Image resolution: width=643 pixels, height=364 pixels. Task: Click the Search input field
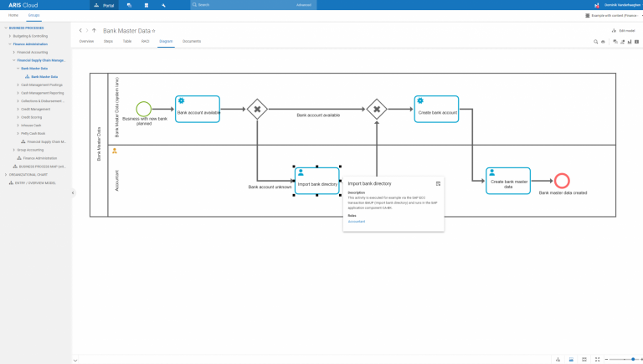pos(244,5)
